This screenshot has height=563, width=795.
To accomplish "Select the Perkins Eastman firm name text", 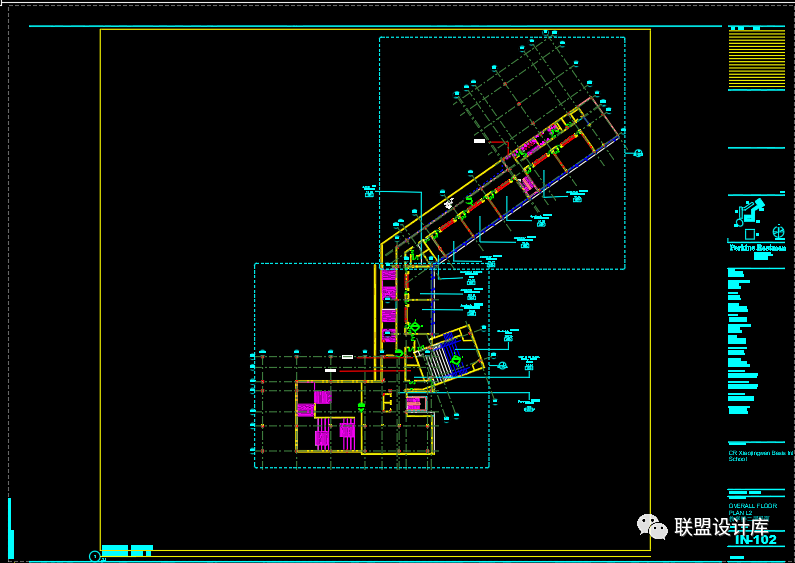I will [757, 247].
